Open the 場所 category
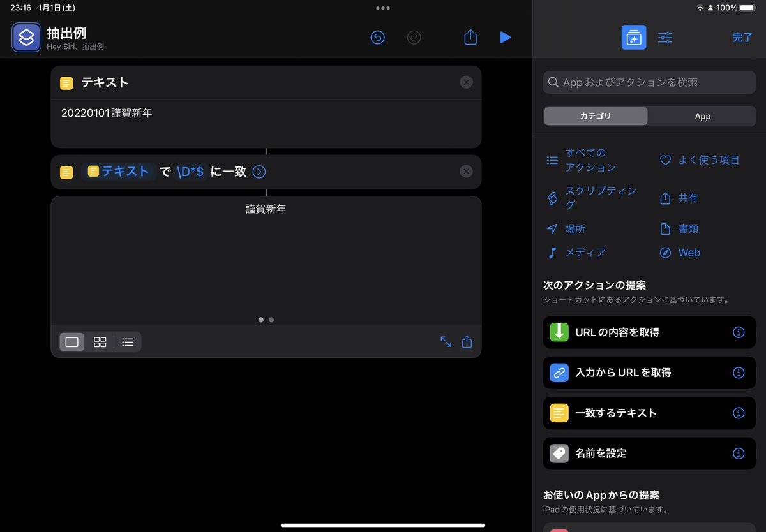This screenshot has width=766, height=532. pos(574,228)
